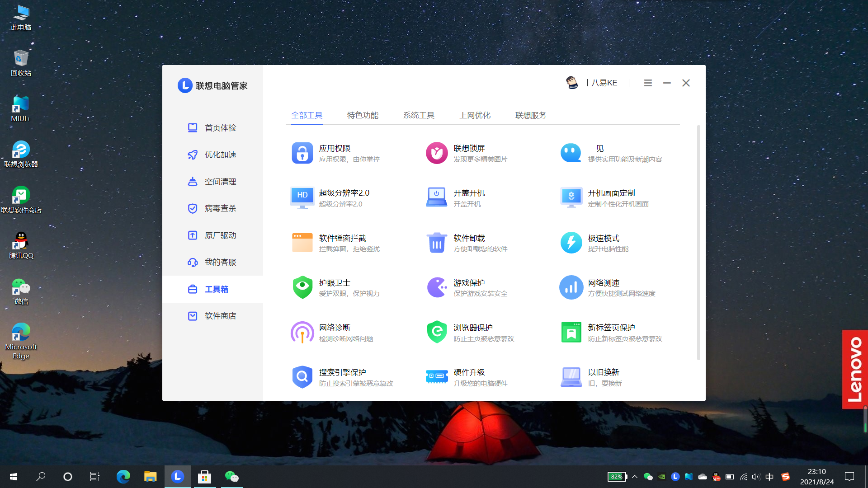The height and width of the screenshot is (488, 868).
Task: Switch to the 全部工具 tab
Action: 307,115
